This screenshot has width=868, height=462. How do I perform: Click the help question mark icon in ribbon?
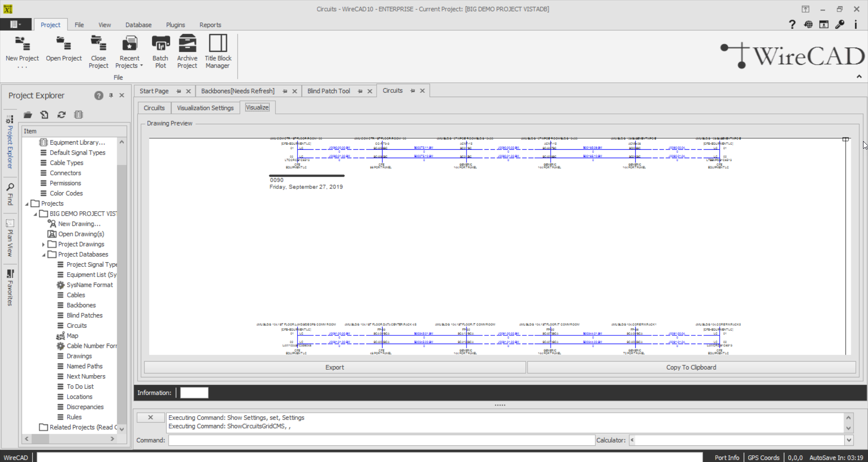(792, 24)
